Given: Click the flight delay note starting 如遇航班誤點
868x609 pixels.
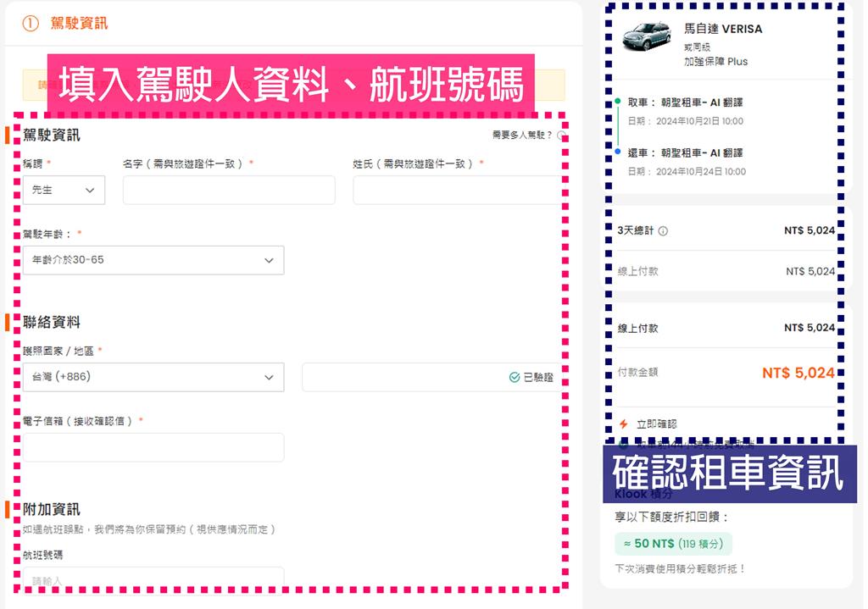Looking at the screenshot, I should [x=149, y=529].
